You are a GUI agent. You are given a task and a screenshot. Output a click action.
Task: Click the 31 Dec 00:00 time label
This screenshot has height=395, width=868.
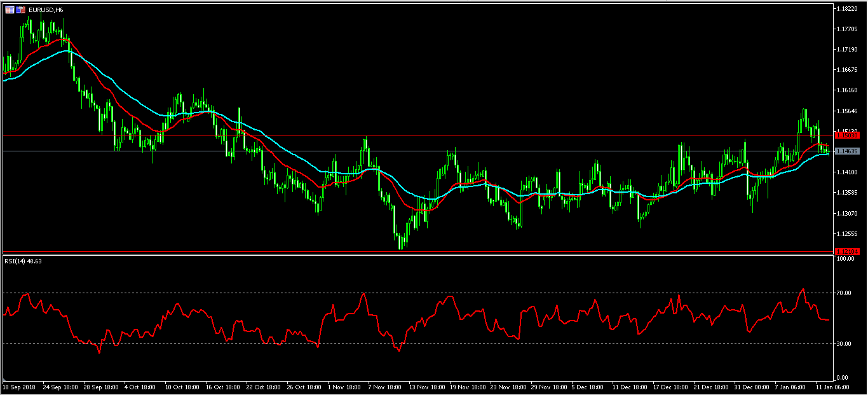point(752,387)
